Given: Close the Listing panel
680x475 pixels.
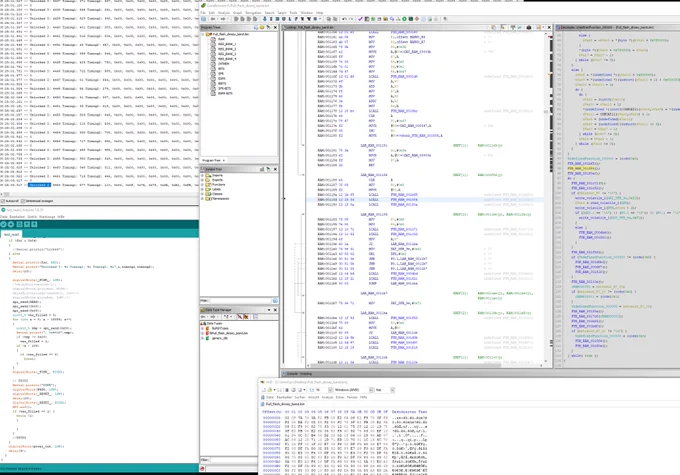Looking at the screenshot, I should [549, 27].
